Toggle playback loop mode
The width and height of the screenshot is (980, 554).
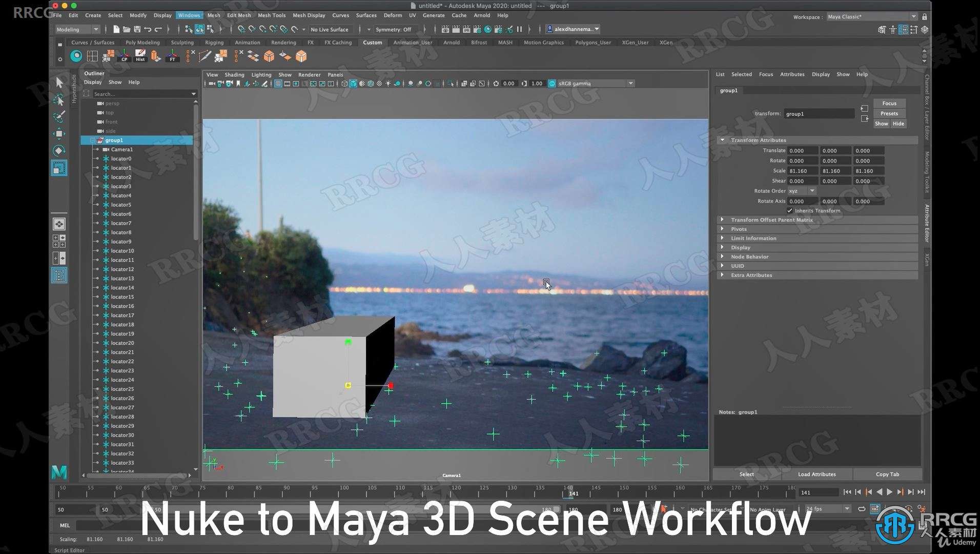[x=862, y=509]
